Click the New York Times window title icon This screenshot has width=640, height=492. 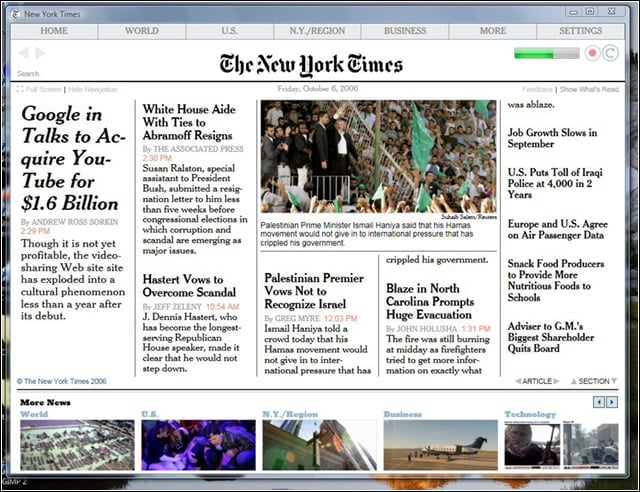pos(16,14)
